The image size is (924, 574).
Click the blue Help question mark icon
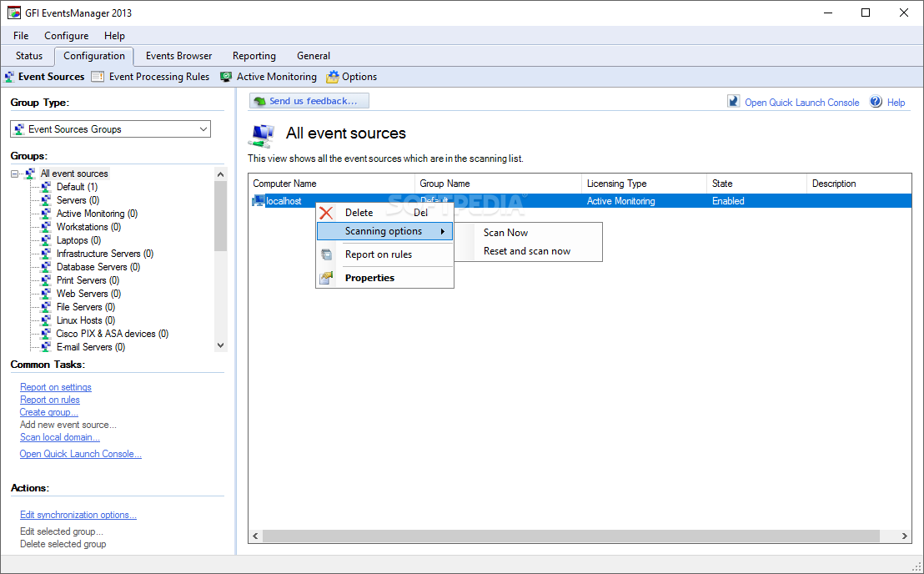(x=876, y=101)
